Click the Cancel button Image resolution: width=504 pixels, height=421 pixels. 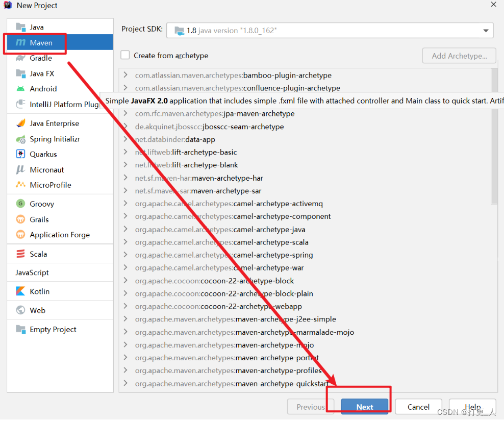(x=418, y=407)
